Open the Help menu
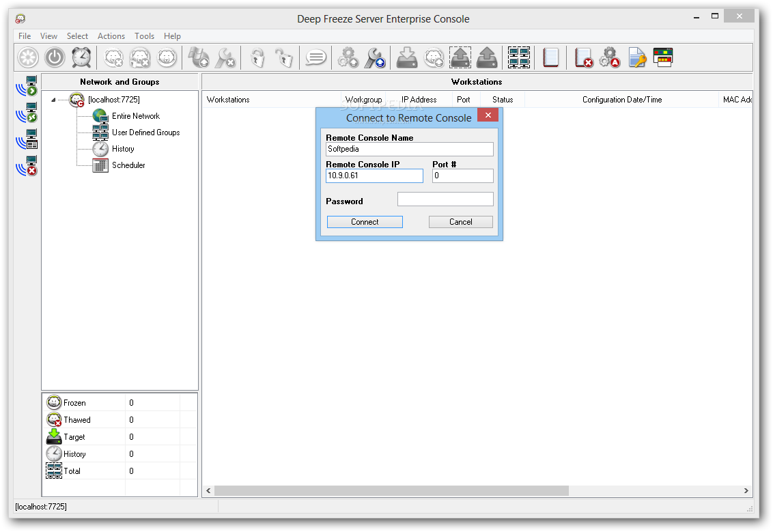Viewport: 773px width, 532px height. pos(173,36)
